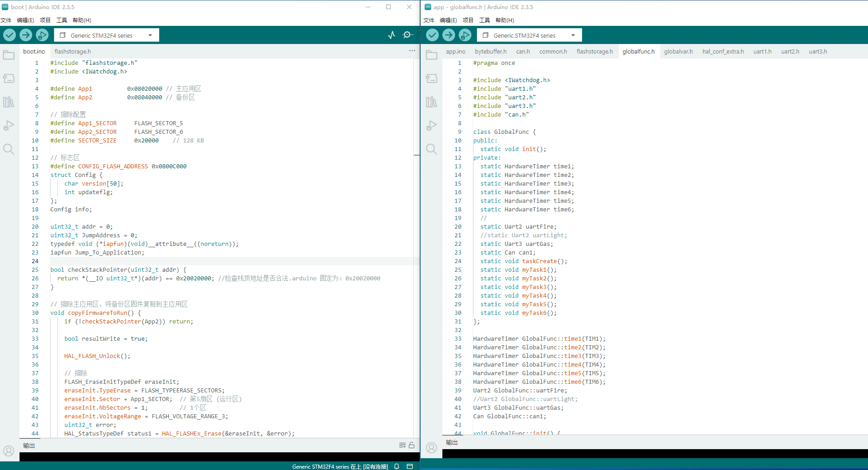Image resolution: width=868 pixels, height=470 pixels.
Task: Open Search panel in boot window sidebar
Action: (9, 149)
